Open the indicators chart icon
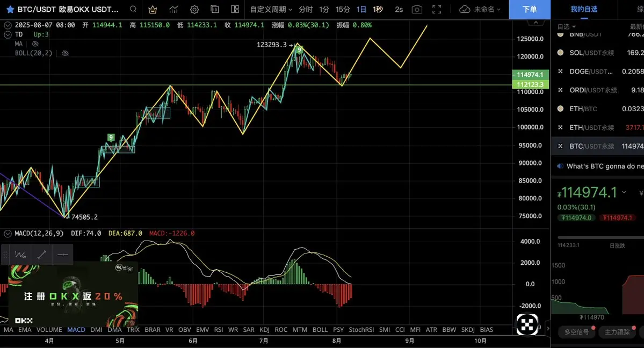This screenshot has width=644, height=348. 173,10
